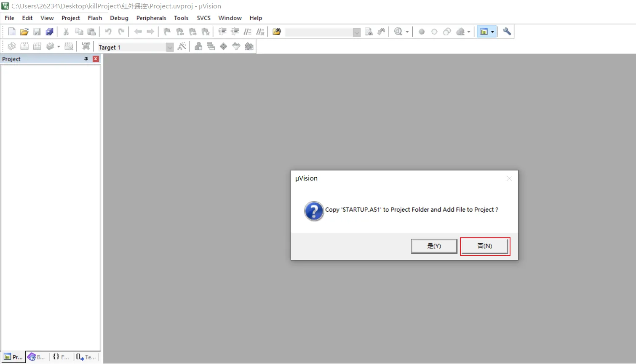This screenshot has height=364, width=636.
Task: Start incremental find from toolbar
Action: [381, 32]
